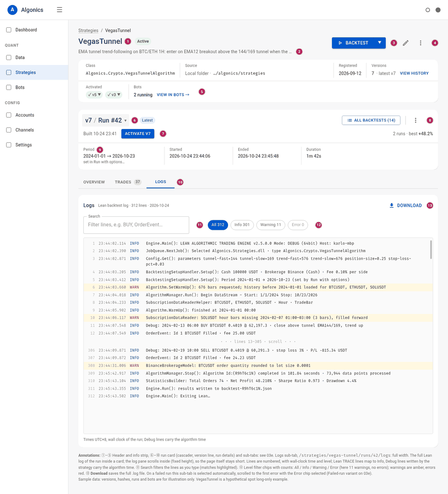Click the 'lines 13–305 · scroll' placeholder
The width and height of the screenshot is (448, 494).
coord(258,342)
